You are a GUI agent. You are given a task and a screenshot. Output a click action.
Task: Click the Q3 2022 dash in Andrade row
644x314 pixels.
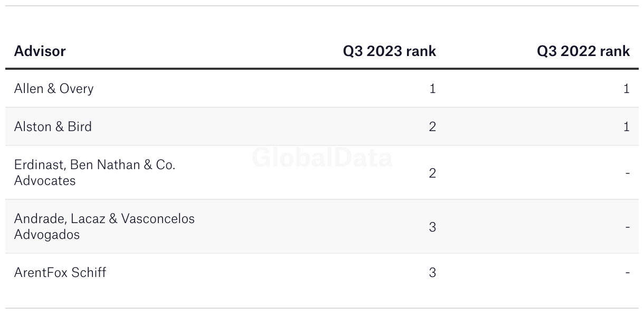click(627, 227)
